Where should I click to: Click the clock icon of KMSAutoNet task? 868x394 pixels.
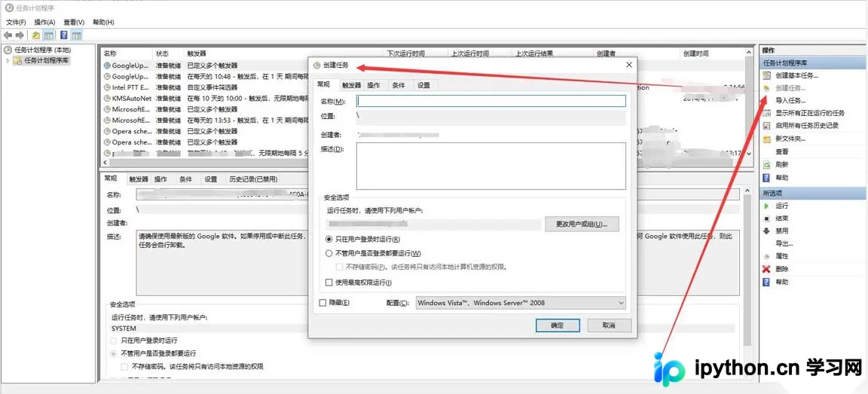pyautogui.click(x=107, y=98)
